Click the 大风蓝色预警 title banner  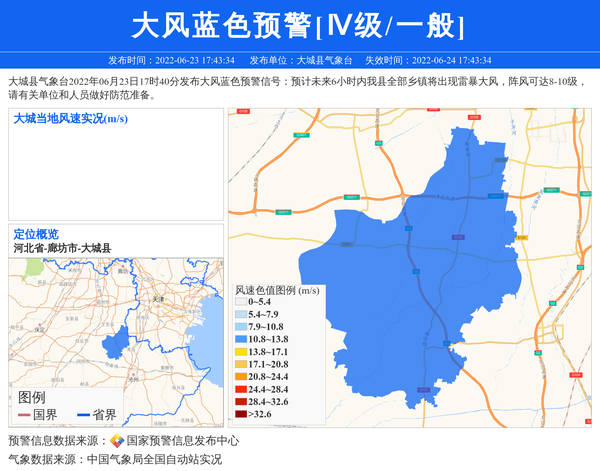[x=299, y=25]
